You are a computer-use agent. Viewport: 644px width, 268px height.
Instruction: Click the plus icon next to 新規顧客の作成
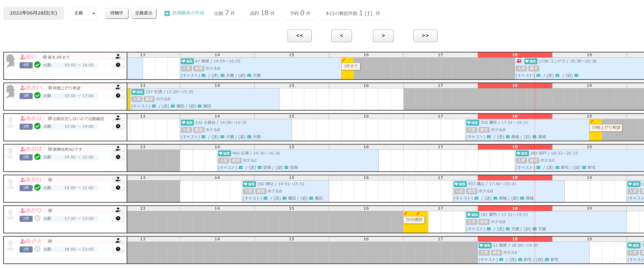pyautogui.click(x=167, y=13)
